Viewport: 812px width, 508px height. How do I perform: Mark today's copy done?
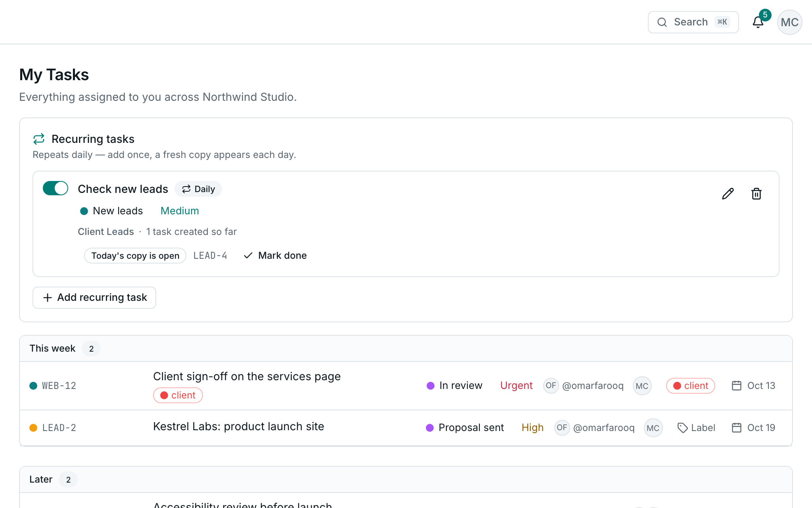point(276,256)
